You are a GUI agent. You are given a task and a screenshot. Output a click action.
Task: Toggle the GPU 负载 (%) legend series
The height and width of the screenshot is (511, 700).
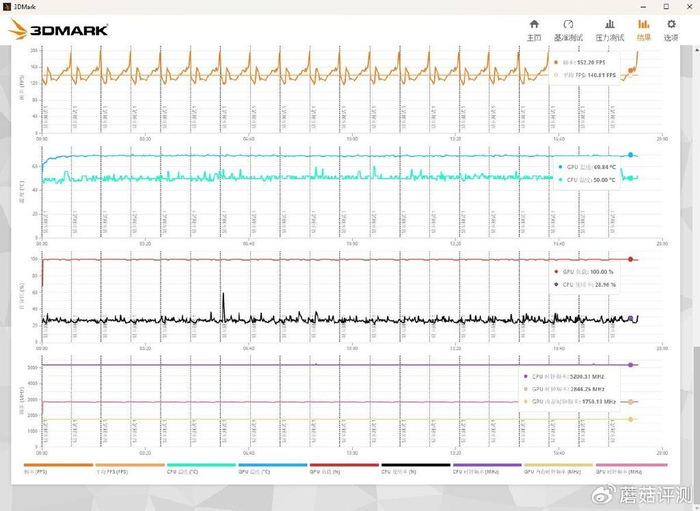[x=344, y=469]
